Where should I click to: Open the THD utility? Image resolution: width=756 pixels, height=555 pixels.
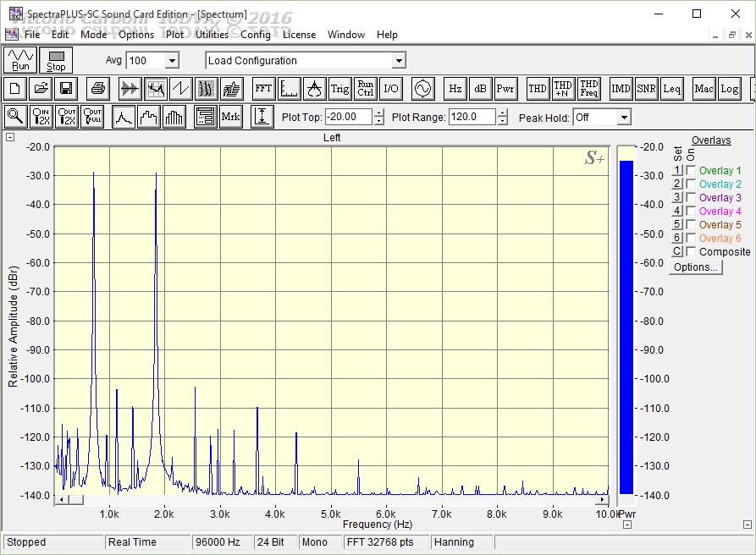(x=538, y=89)
